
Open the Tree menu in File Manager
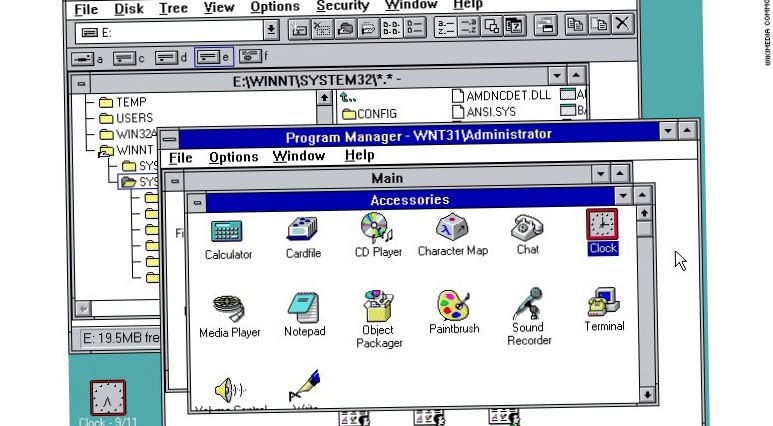tap(173, 8)
